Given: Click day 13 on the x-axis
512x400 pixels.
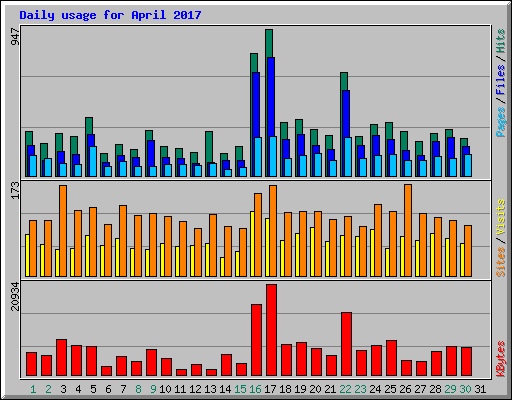Looking at the screenshot, I should pos(210,389).
